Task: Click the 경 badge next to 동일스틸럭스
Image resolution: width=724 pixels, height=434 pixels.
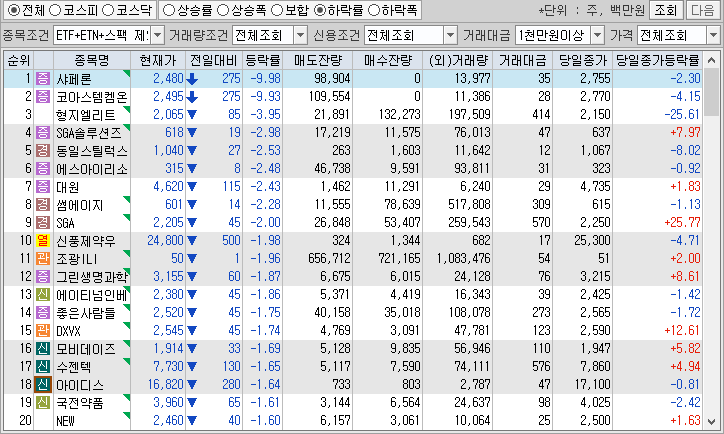Action: coord(43,151)
